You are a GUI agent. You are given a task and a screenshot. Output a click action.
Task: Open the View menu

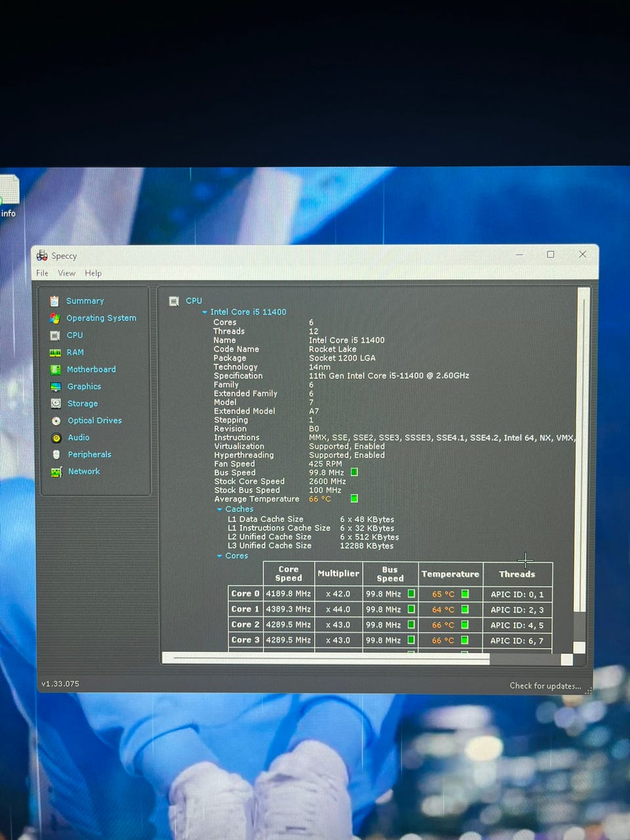point(66,273)
